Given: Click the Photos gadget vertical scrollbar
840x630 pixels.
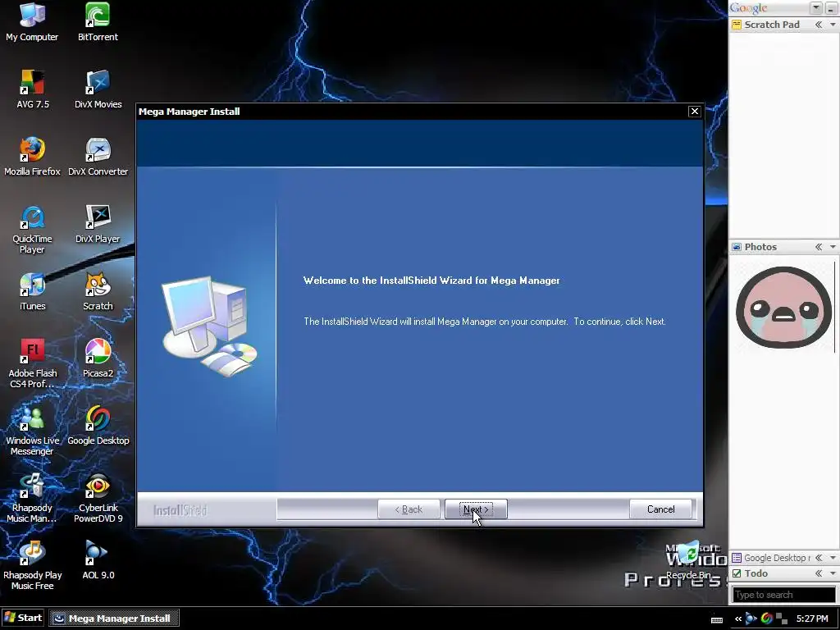Looking at the screenshot, I should coord(834,308).
